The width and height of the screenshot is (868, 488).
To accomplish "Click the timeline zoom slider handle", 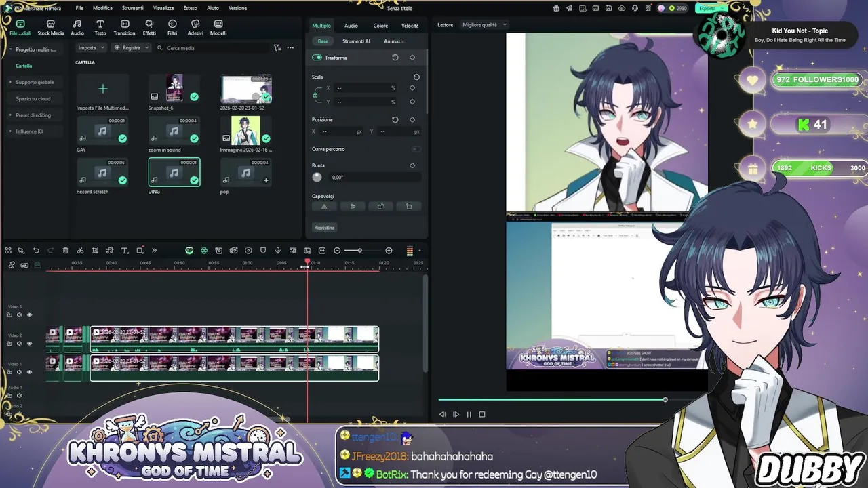I will tap(359, 251).
